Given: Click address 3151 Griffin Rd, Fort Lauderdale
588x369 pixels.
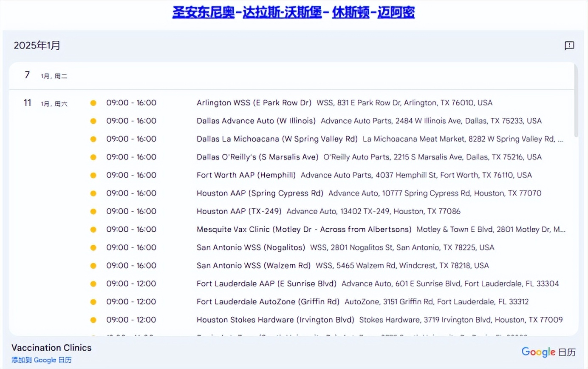Looking at the screenshot, I should point(437,301).
